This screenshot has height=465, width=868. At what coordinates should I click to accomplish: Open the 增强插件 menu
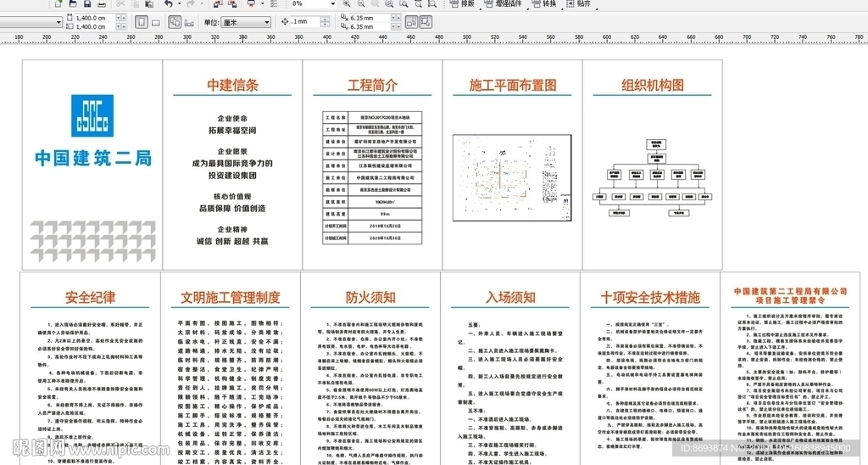pyautogui.click(x=504, y=4)
